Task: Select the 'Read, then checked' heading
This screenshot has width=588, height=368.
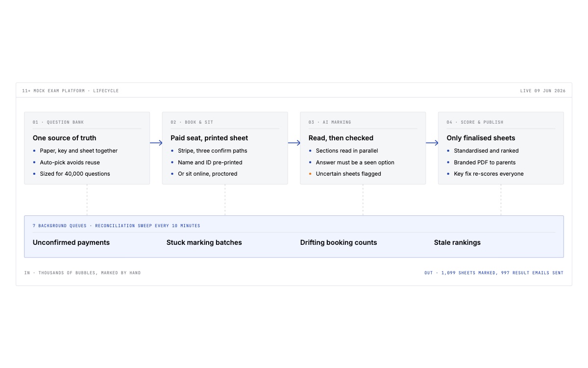Action: (341, 138)
